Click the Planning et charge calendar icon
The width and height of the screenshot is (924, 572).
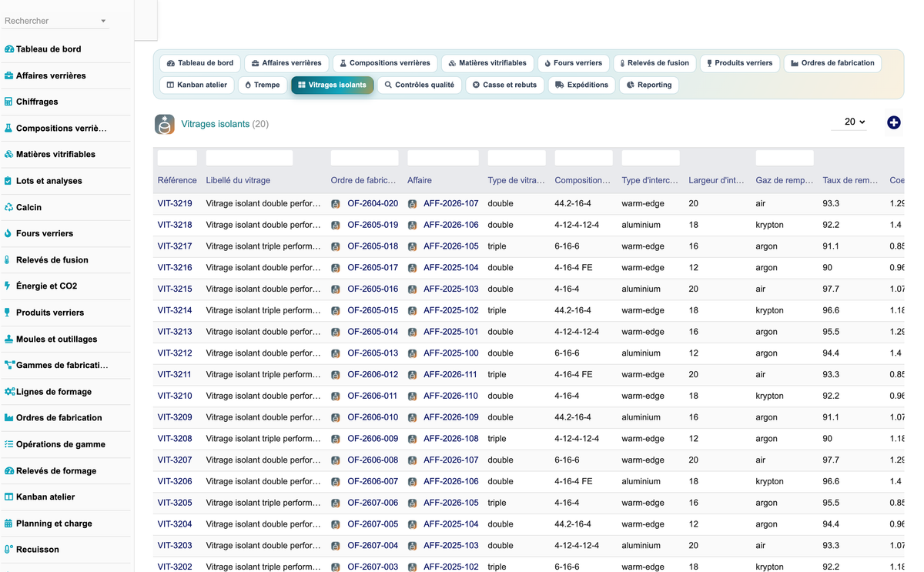9,523
